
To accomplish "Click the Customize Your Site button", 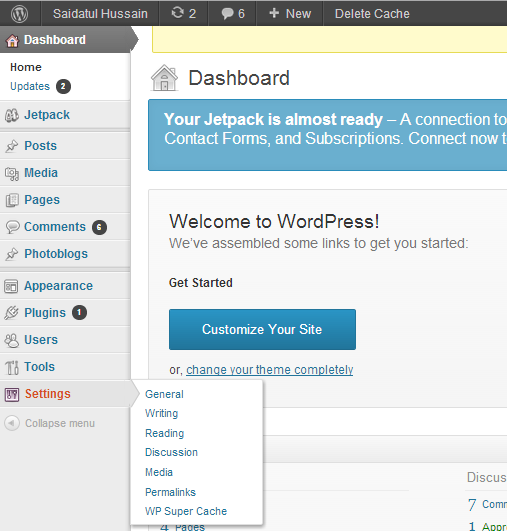I will tap(262, 330).
